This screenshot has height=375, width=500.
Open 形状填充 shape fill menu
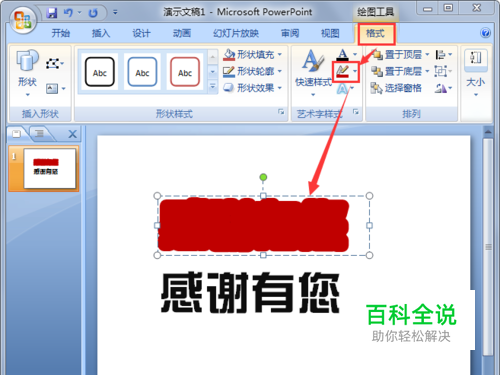(x=252, y=54)
